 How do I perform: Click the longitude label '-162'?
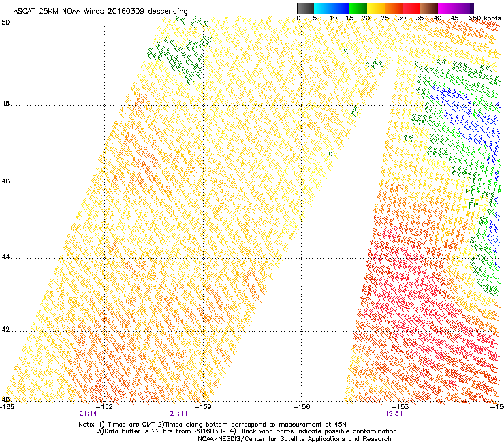tap(106, 406)
